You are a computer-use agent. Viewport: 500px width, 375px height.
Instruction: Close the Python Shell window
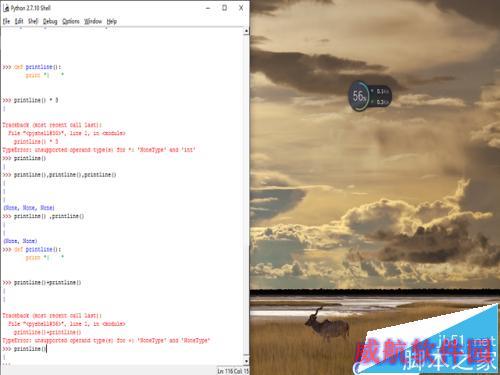point(241,8)
